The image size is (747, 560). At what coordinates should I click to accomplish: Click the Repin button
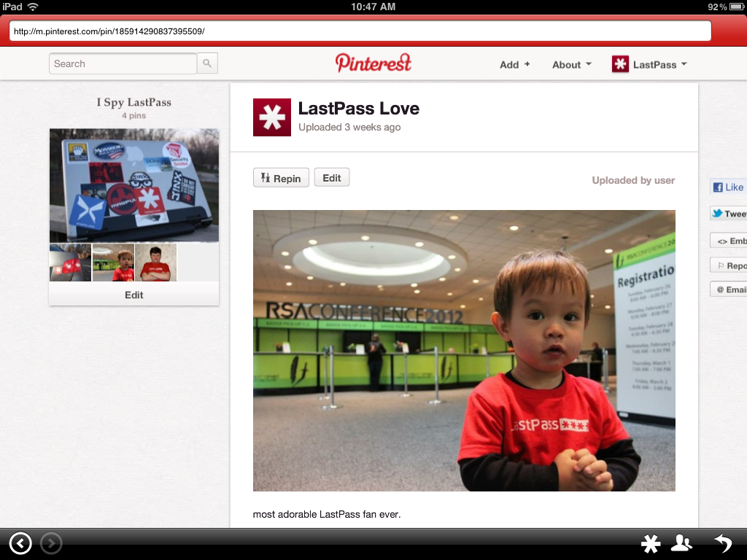pos(281,178)
